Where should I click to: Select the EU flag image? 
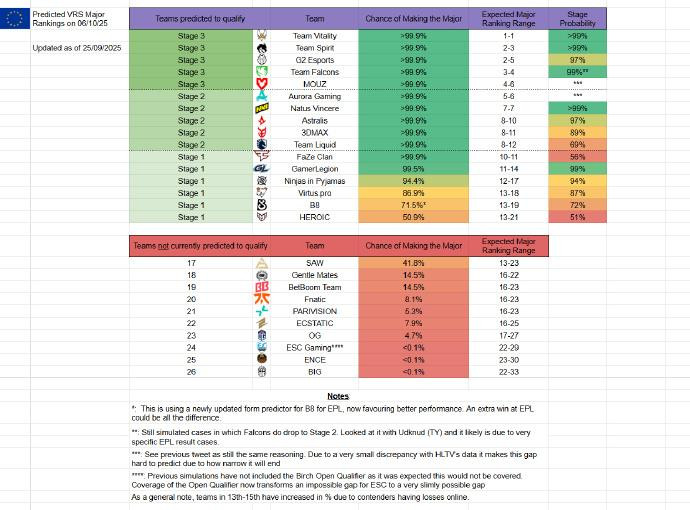[15, 20]
